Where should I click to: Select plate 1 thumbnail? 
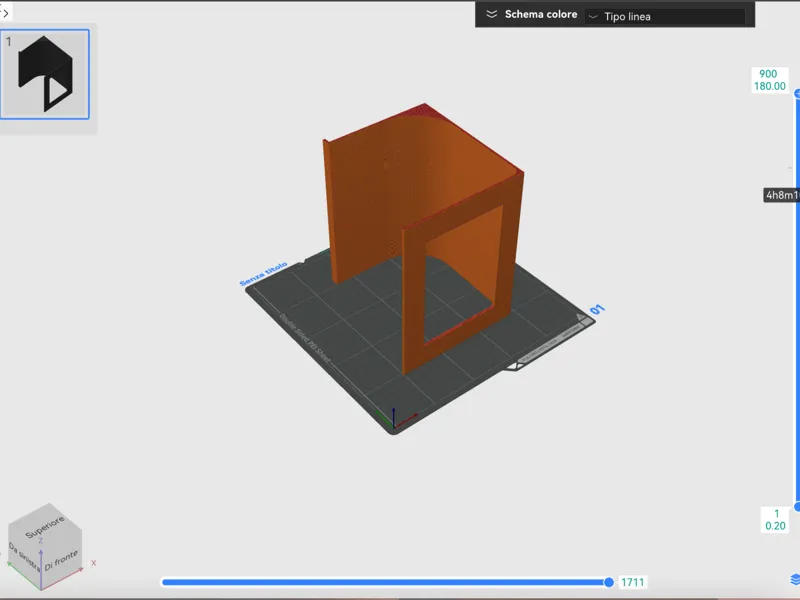click(45, 74)
